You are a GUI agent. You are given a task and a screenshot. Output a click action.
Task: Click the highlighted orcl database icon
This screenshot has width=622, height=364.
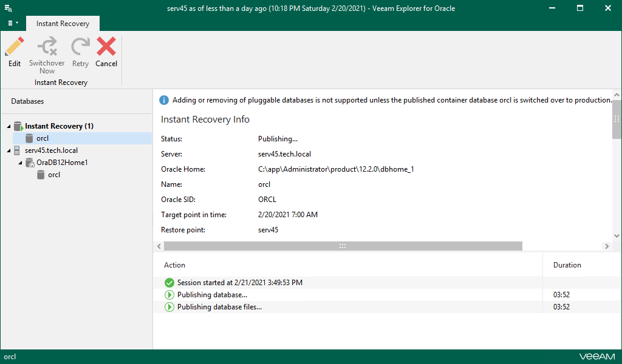(29, 138)
